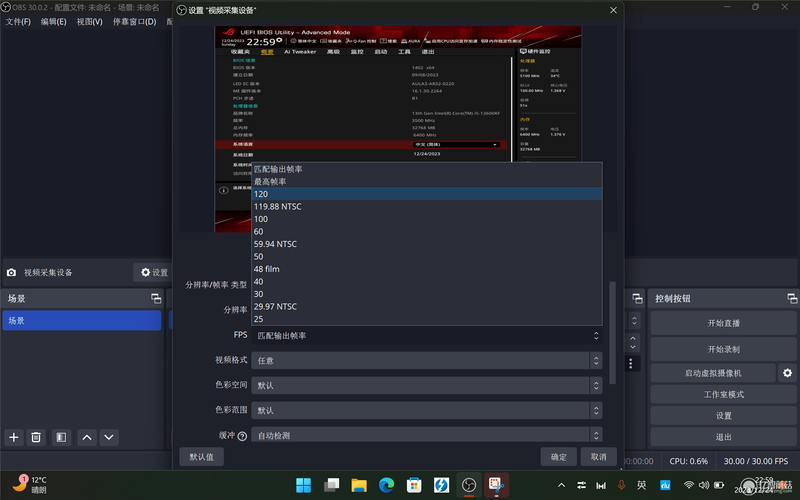
Task: Pick 100 from the FPS dropdown list
Action: (427, 219)
